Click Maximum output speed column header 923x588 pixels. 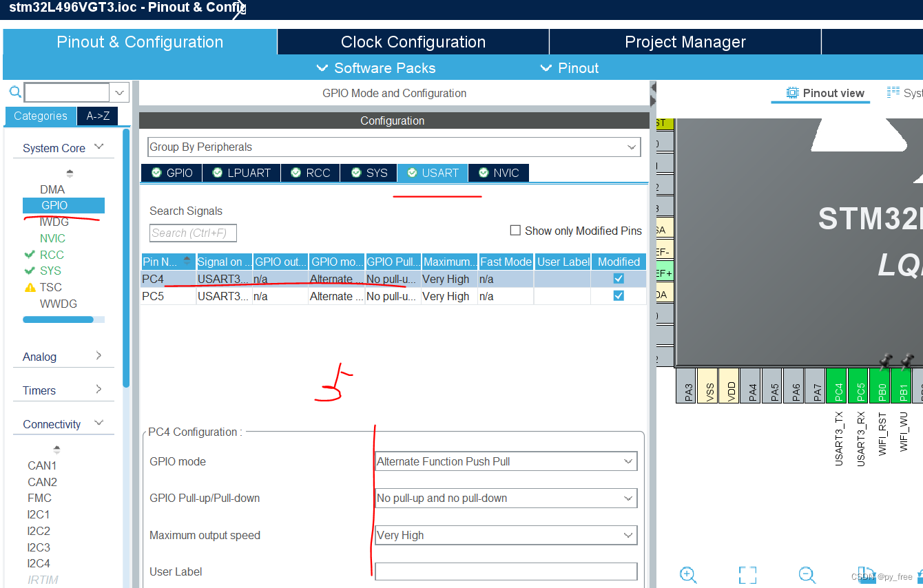tap(449, 262)
